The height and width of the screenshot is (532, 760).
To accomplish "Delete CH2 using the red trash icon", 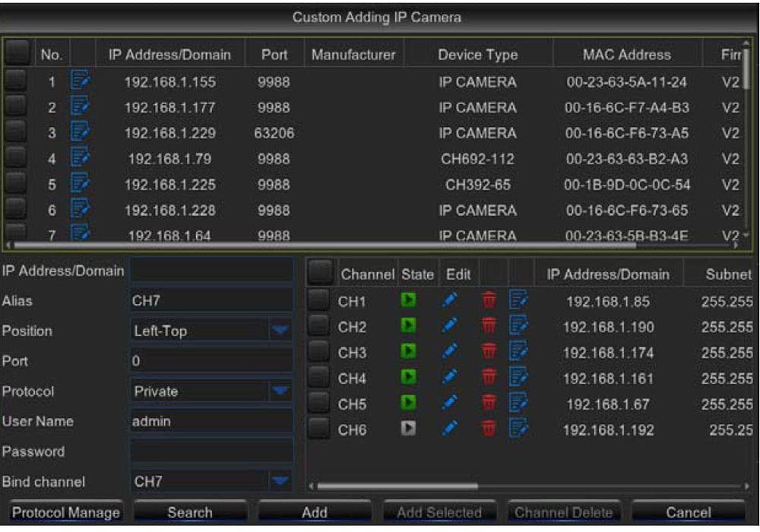I will [x=489, y=326].
